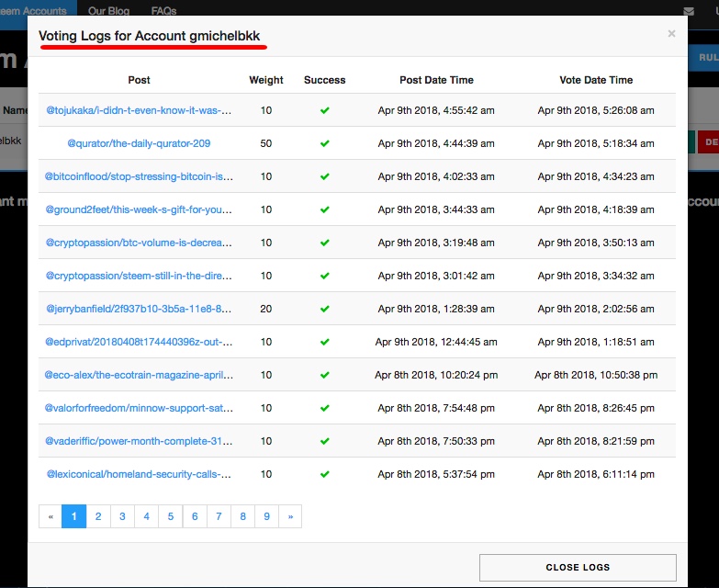
Task: Open the @eco-alex ecotrain-magazine link
Action: point(139,375)
